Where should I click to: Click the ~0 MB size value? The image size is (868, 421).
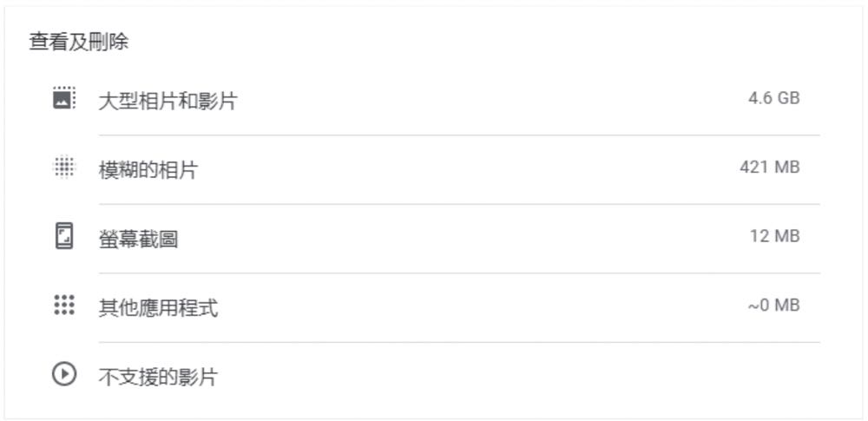pos(773,306)
